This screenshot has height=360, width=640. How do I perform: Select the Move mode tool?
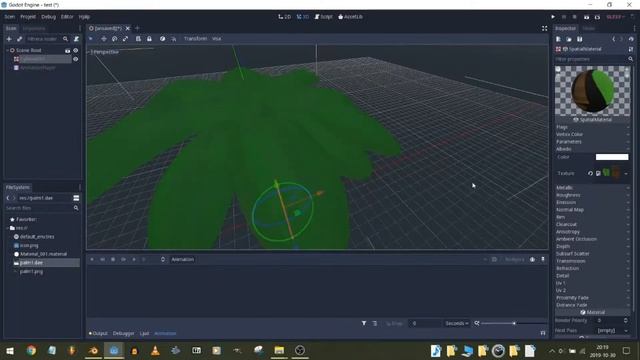tap(104, 39)
